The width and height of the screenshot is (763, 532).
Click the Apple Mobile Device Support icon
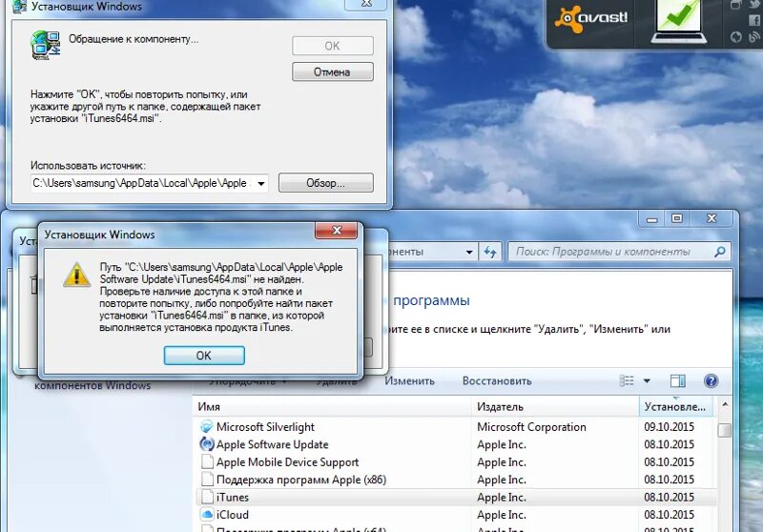[x=207, y=461]
